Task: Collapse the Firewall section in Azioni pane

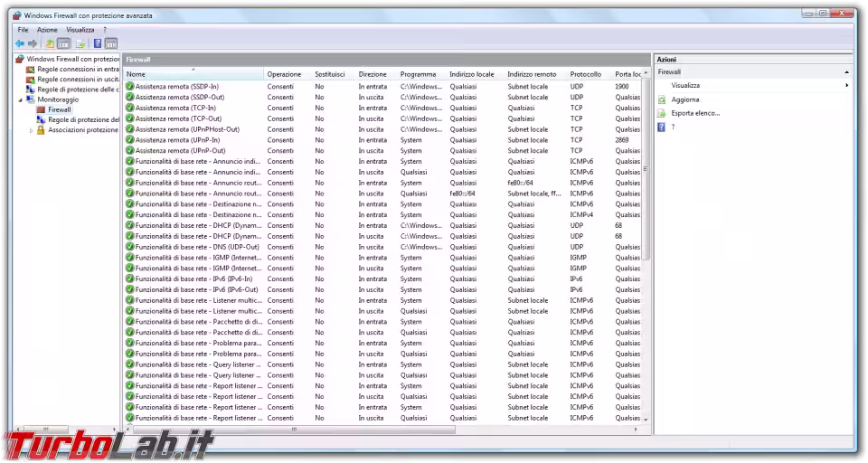Action: [x=846, y=71]
